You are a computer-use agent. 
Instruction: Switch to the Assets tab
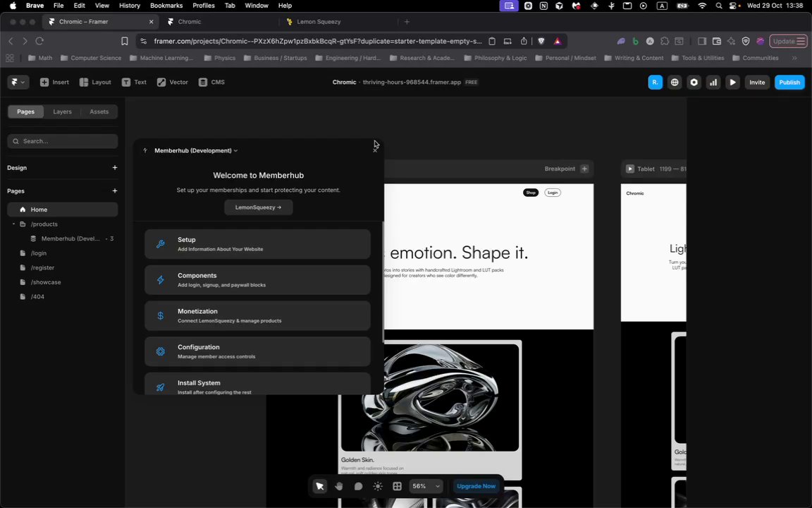click(99, 111)
